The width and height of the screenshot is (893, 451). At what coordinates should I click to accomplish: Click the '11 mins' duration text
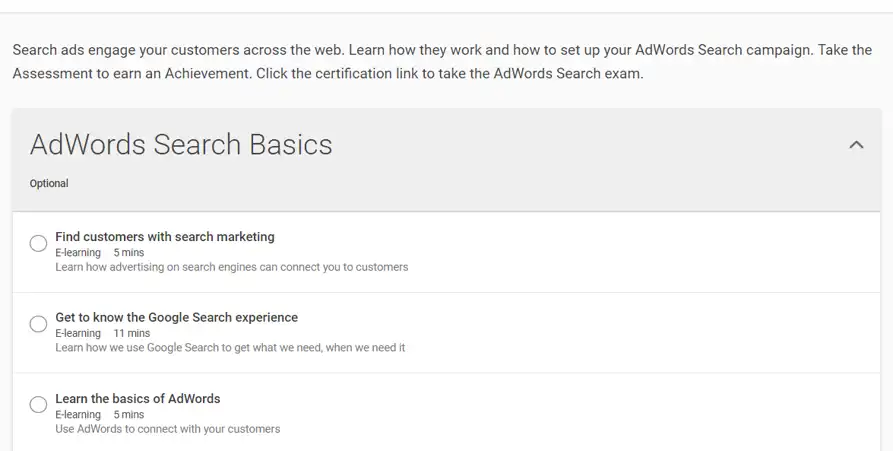point(132,333)
